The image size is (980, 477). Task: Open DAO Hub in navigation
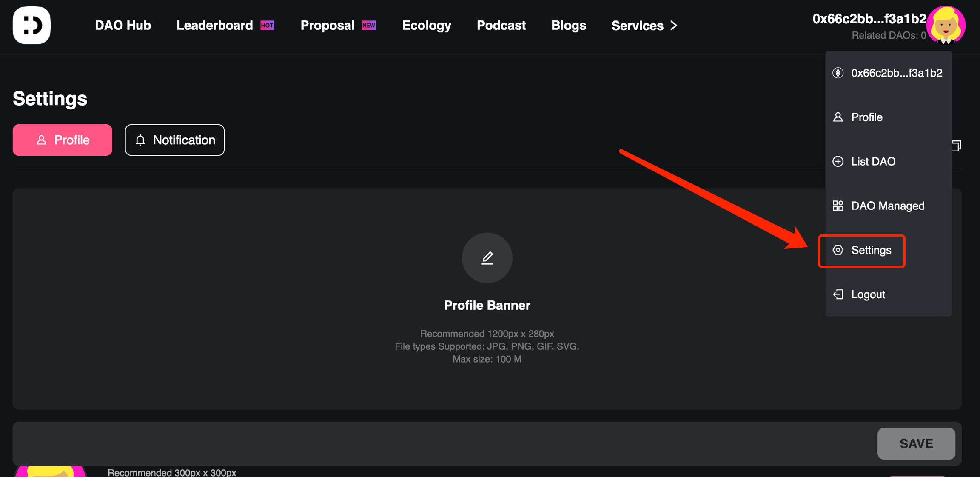click(x=123, y=26)
